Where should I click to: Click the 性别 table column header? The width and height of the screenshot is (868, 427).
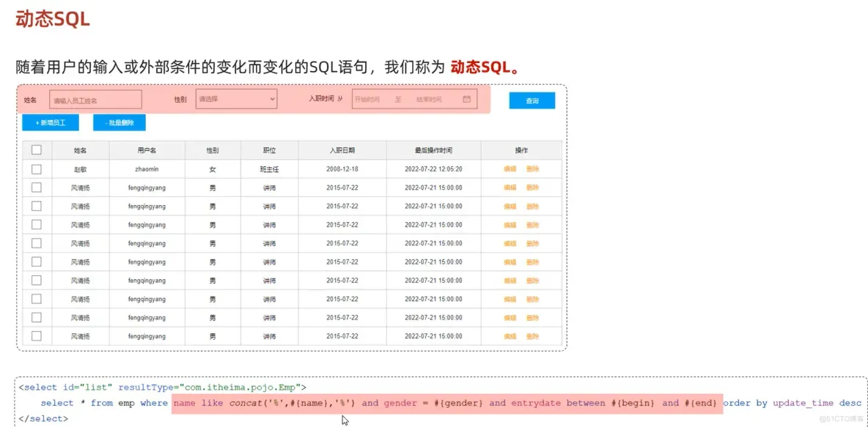click(213, 150)
